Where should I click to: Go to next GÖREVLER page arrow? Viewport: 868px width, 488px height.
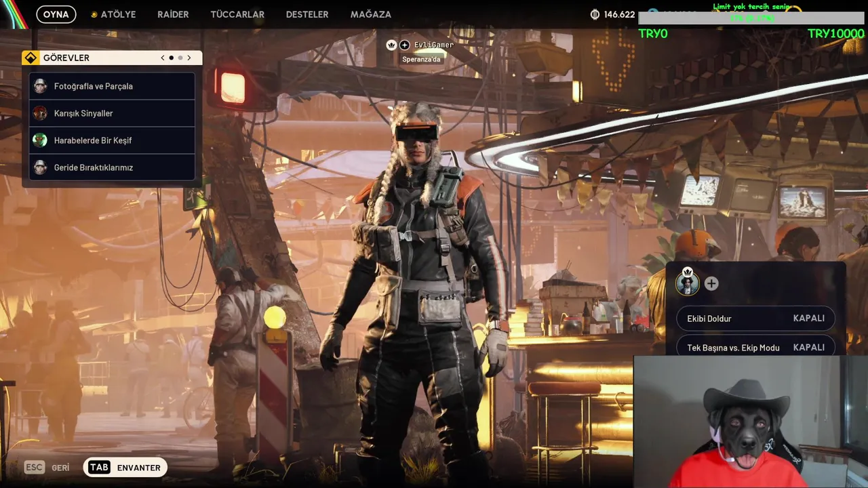click(x=189, y=58)
